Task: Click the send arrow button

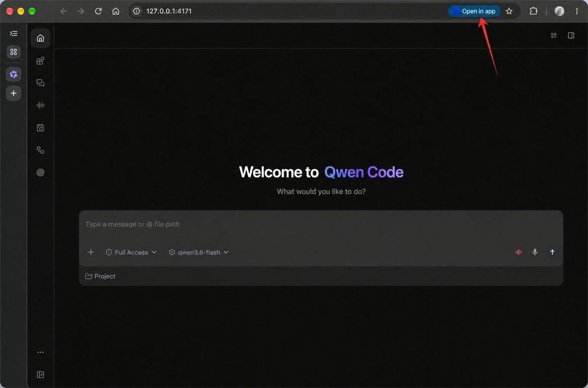Action: pos(552,252)
